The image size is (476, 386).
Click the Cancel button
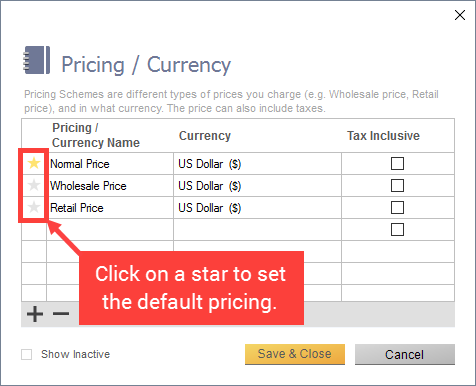(405, 354)
